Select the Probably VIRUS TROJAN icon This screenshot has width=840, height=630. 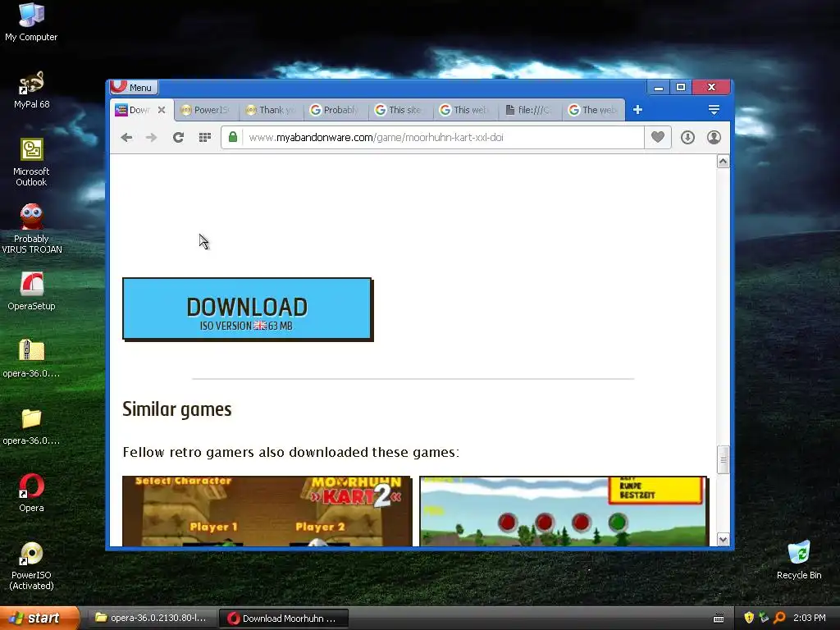coord(31,230)
